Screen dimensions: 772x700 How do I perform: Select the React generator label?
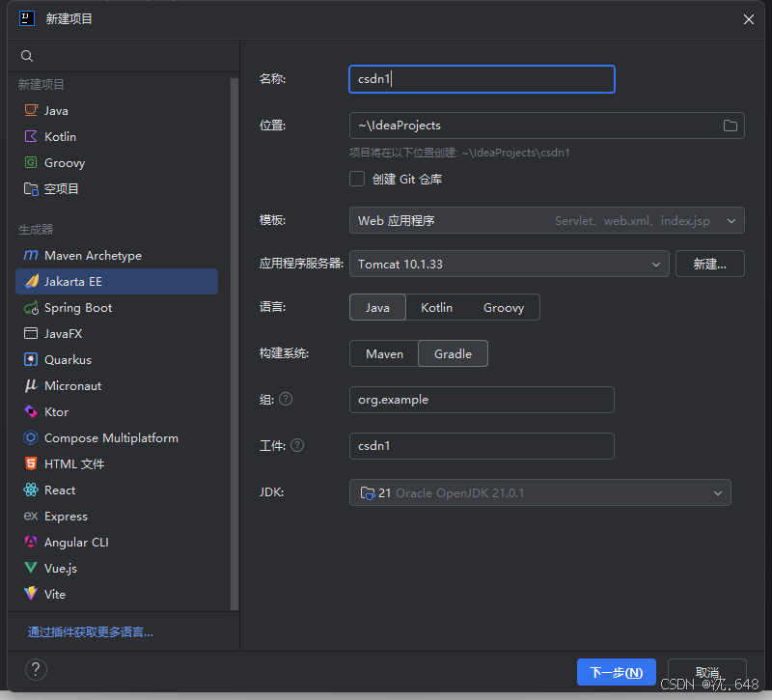(x=60, y=490)
